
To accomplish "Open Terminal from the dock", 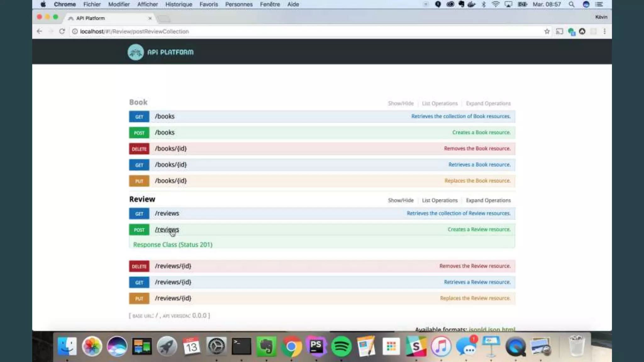I will pos(241,347).
